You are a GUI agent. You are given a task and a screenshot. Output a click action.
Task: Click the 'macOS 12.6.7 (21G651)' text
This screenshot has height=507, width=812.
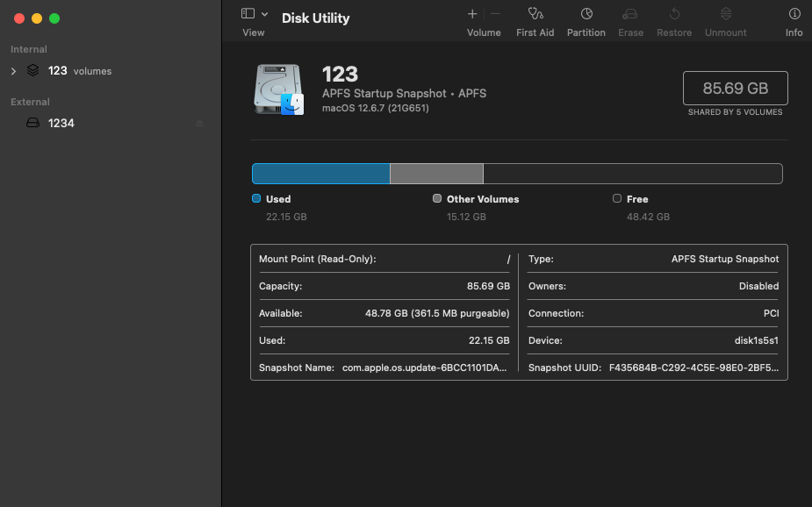(376, 108)
